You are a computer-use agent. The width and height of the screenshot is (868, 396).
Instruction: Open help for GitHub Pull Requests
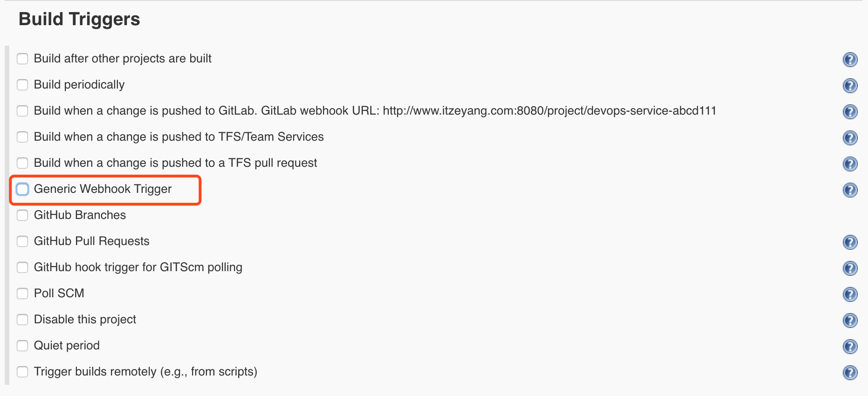pyautogui.click(x=850, y=242)
